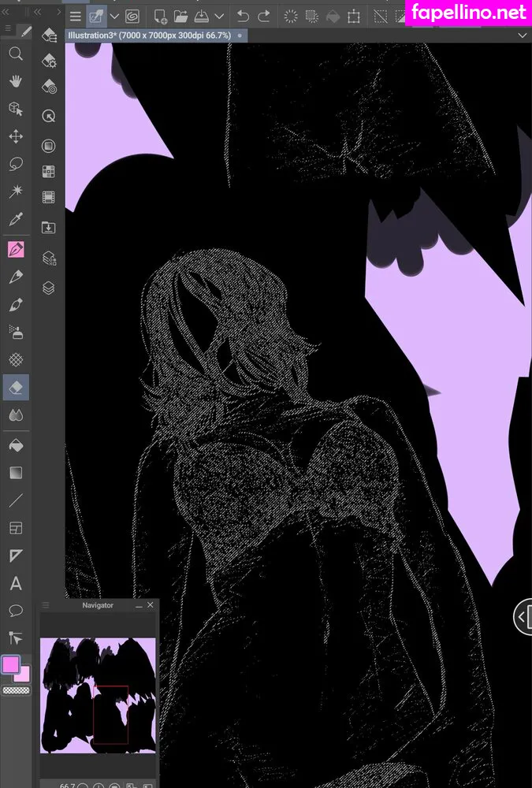Screen dimensions: 532x788
Task: Click the Navigator preview thumbnail
Action: (99, 696)
